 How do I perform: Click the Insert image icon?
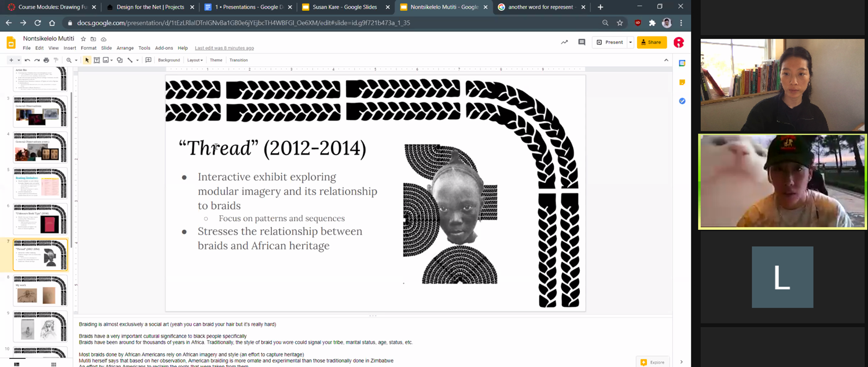click(x=105, y=60)
